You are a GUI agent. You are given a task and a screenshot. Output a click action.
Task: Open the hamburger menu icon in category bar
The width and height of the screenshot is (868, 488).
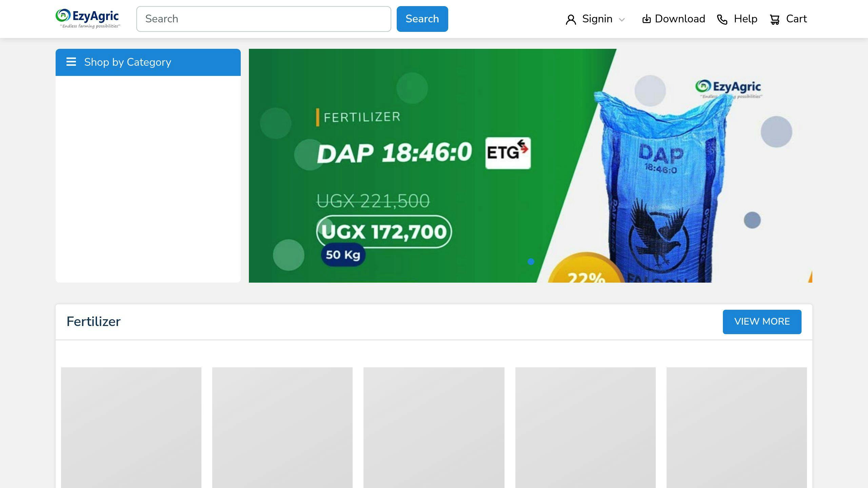click(71, 62)
